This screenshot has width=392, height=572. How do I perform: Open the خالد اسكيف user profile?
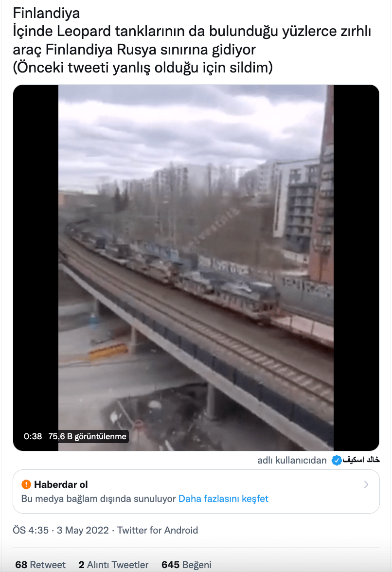tap(361, 460)
